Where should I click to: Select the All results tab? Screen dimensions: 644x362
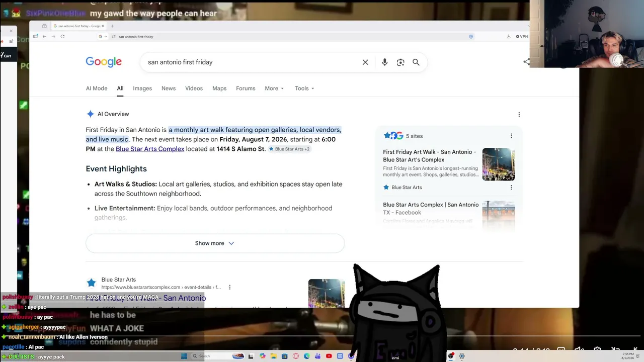120,88
